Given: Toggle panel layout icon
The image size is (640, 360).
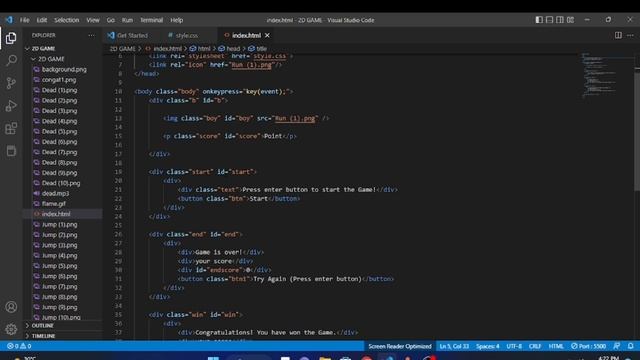Looking at the screenshot, I should click(x=549, y=20).
